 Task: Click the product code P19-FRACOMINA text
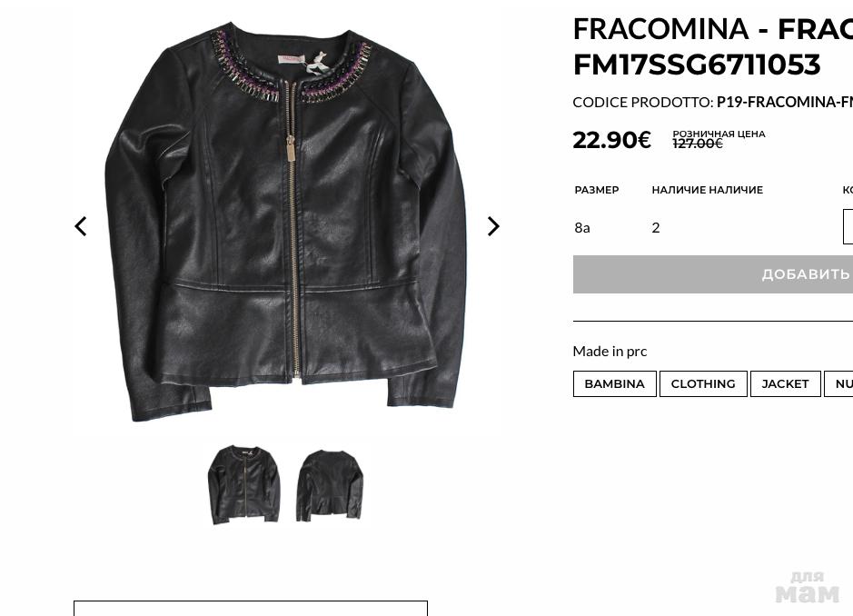pos(784,102)
